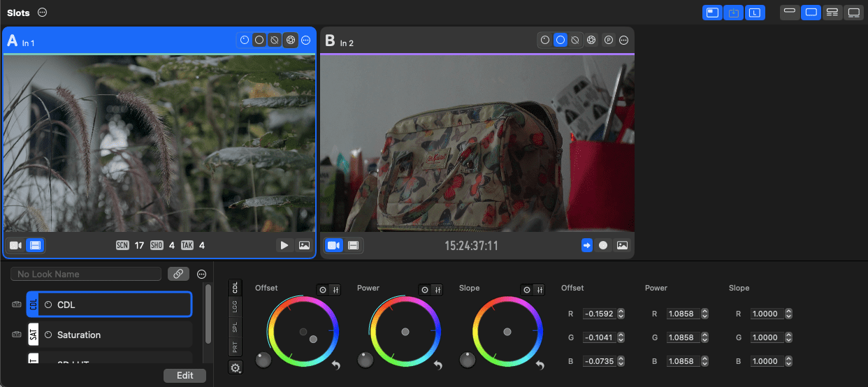Switch to the SPL vertical tab

point(235,328)
